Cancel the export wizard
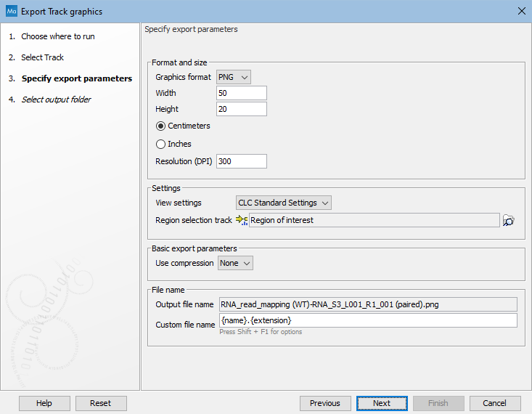The height and width of the screenshot is (414, 532). pos(495,403)
